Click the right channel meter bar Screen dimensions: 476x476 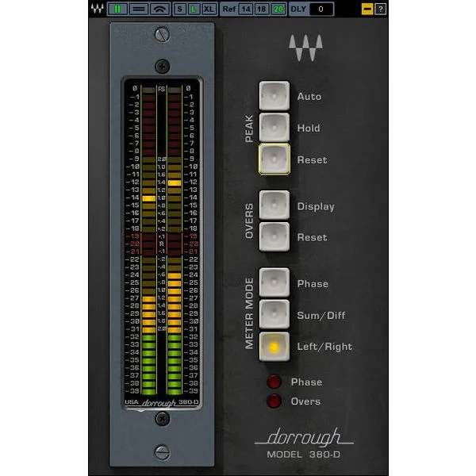175,240
